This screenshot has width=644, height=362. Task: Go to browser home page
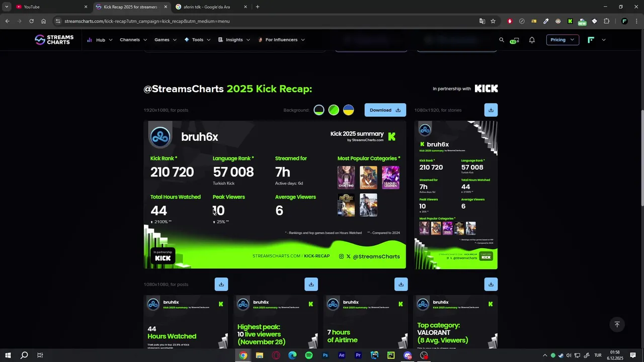pyautogui.click(x=43, y=21)
